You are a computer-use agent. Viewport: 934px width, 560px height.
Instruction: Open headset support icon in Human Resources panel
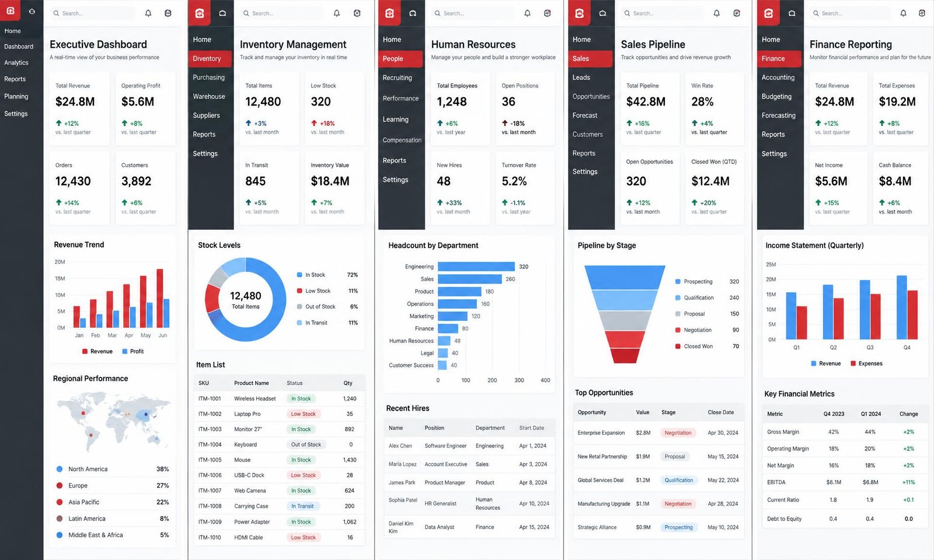coord(413,13)
